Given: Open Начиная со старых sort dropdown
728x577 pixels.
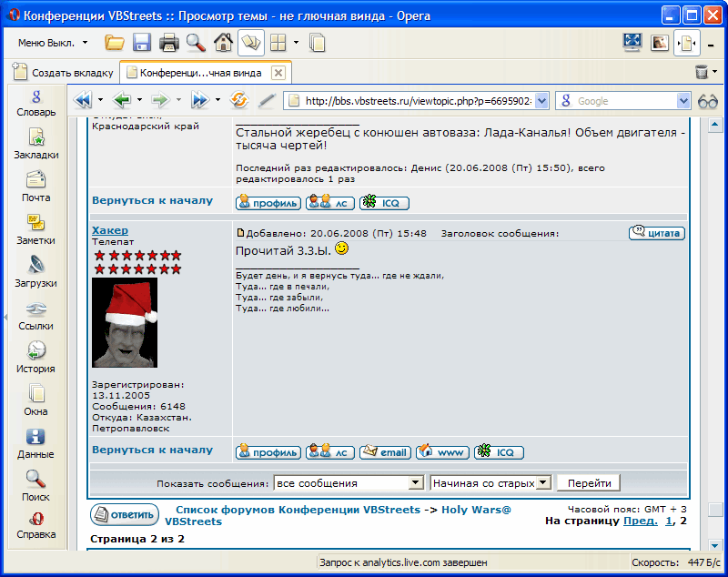Looking at the screenshot, I should click(490, 483).
